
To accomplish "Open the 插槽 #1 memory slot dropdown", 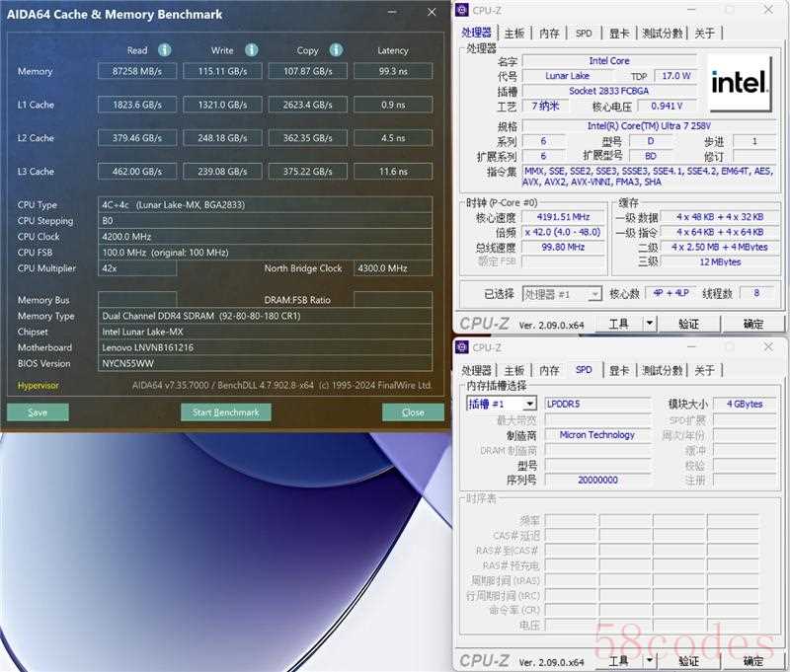I will point(529,404).
